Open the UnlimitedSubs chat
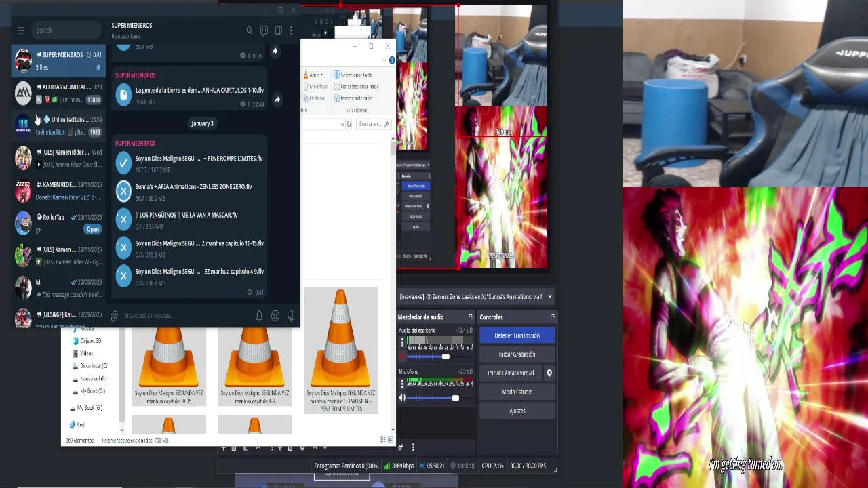 coord(59,125)
